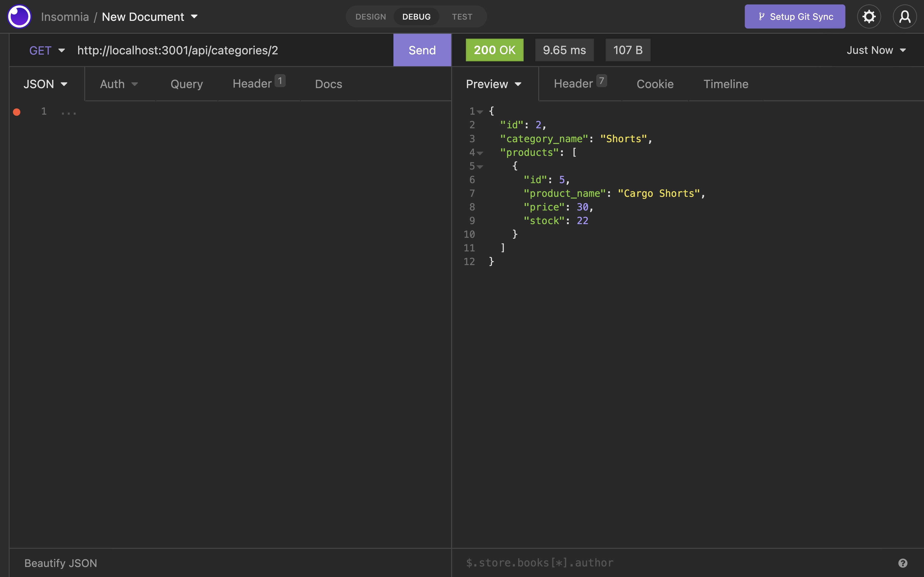The image size is (924, 577).
Task: Collapse the products array on line 4
Action: click(481, 153)
